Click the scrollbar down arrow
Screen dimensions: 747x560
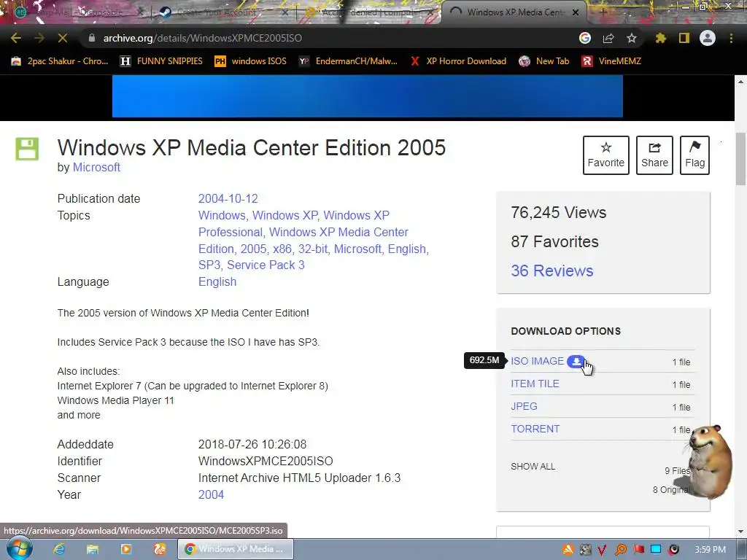tap(740, 532)
